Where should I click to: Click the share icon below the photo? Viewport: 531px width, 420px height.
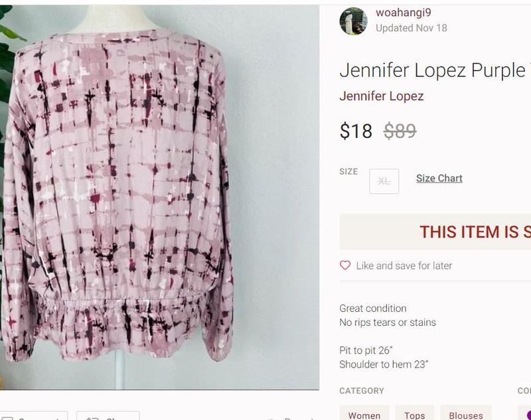92,418
